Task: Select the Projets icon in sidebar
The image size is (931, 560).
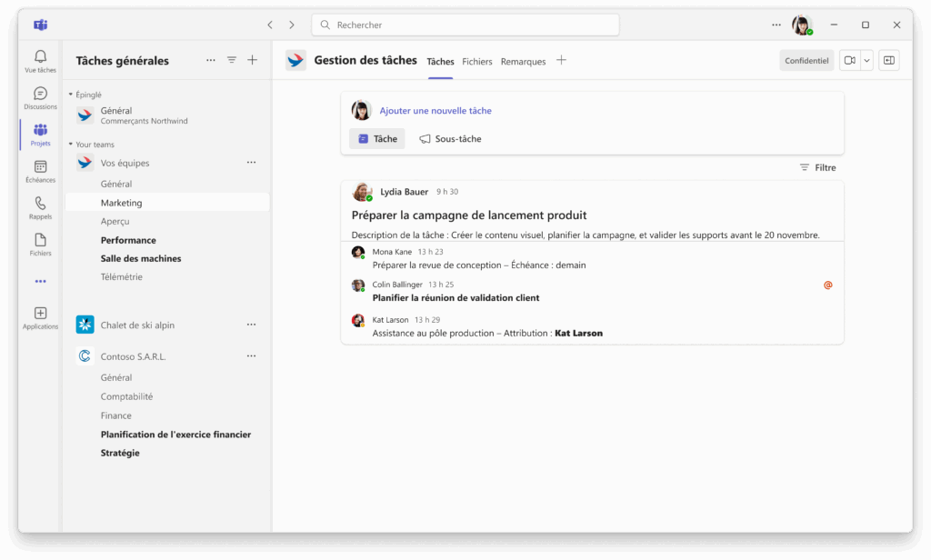Action: coord(40,129)
